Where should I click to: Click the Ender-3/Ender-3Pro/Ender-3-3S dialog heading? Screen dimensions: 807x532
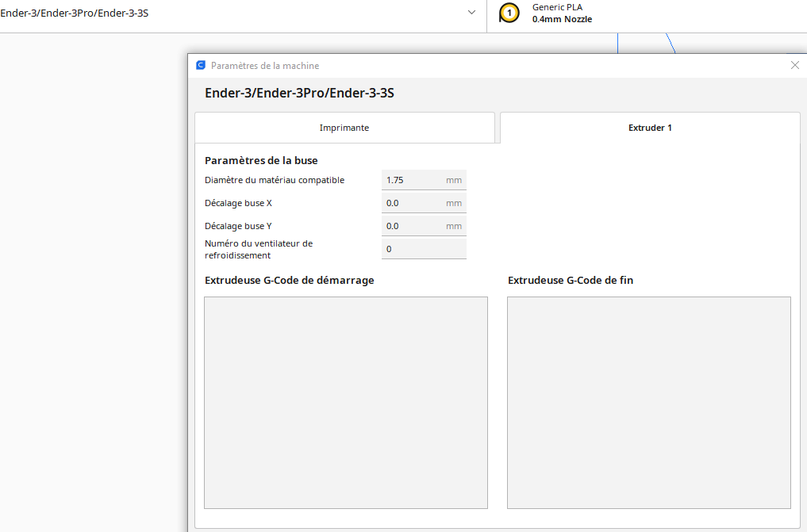[x=299, y=93]
